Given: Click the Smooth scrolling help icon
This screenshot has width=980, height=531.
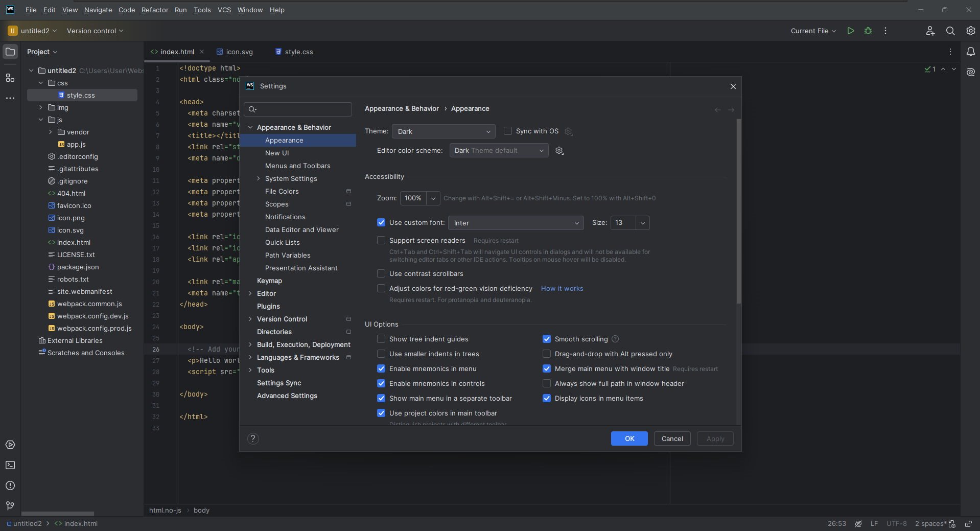Looking at the screenshot, I should coord(615,339).
